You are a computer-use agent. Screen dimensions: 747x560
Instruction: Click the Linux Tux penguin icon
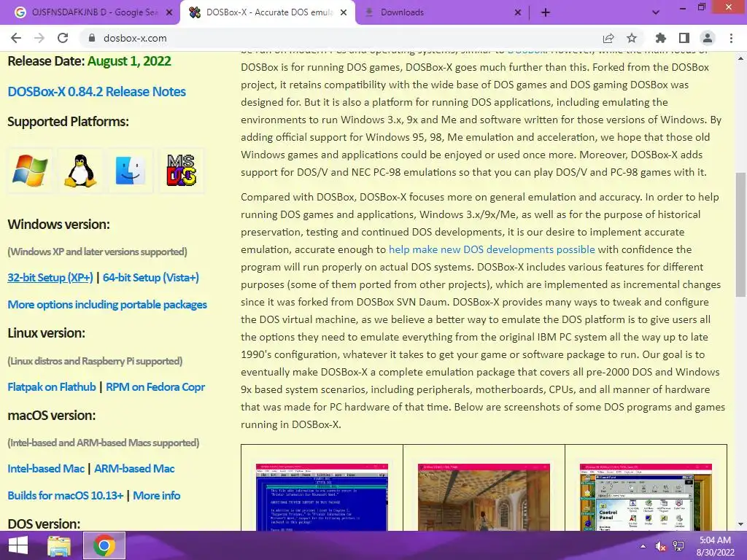pyautogui.click(x=80, y=170)
